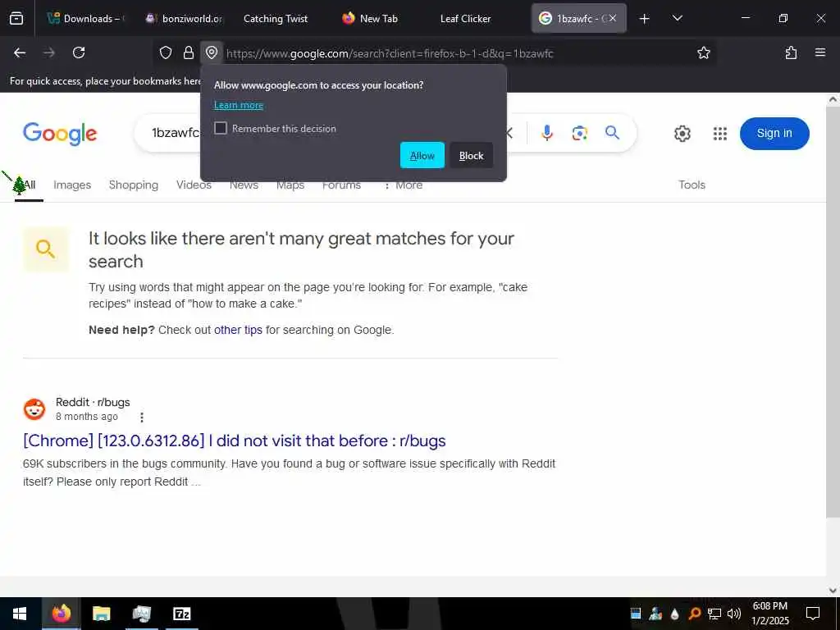Screen dimensions: 840x630
Task: Open the Firefox hamburger menu
Action: 819,52
